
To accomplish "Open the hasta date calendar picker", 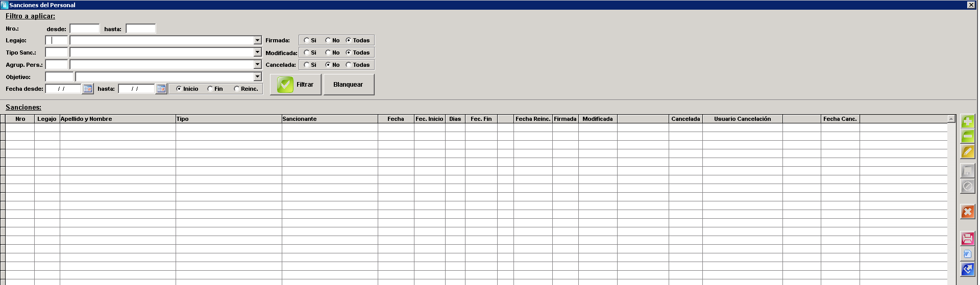I will 161,89.
